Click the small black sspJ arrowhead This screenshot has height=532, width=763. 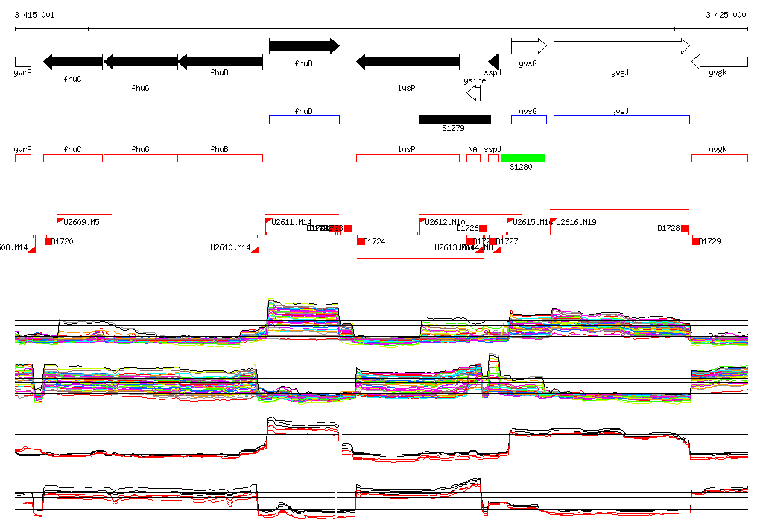[494, 62]
